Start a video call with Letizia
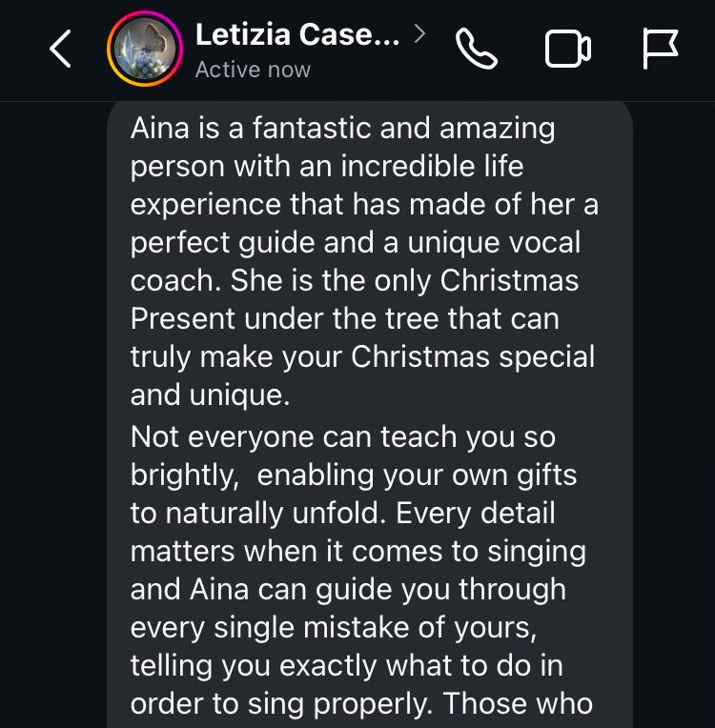 pos(567,49)
